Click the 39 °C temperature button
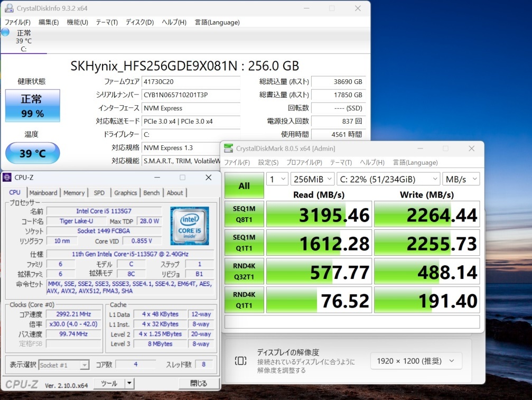532x400 pixels. pyautogui.click(x=33, y=153)
